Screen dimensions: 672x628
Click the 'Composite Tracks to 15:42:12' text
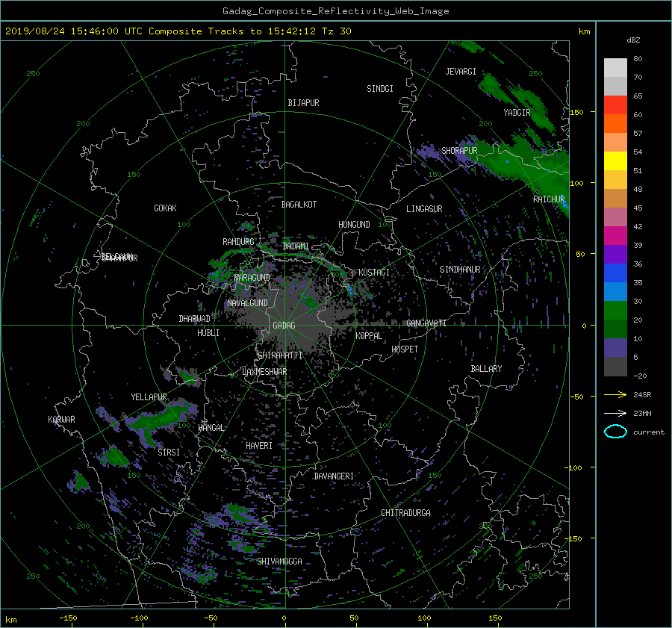pos(232,31)
